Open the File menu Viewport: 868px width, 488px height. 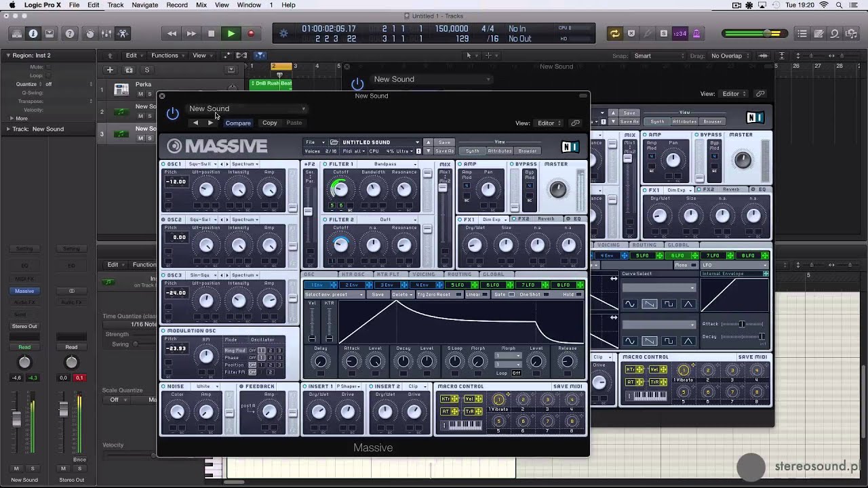pos(74,5)
